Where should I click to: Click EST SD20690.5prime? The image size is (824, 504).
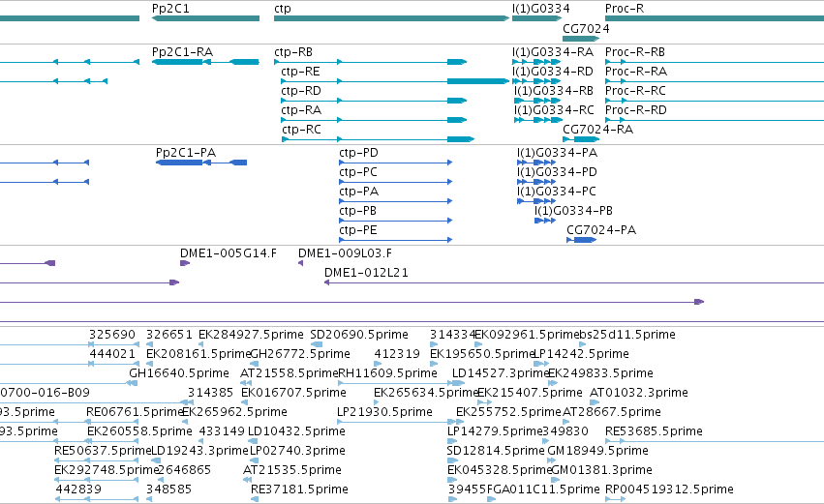tap(359, 335)
